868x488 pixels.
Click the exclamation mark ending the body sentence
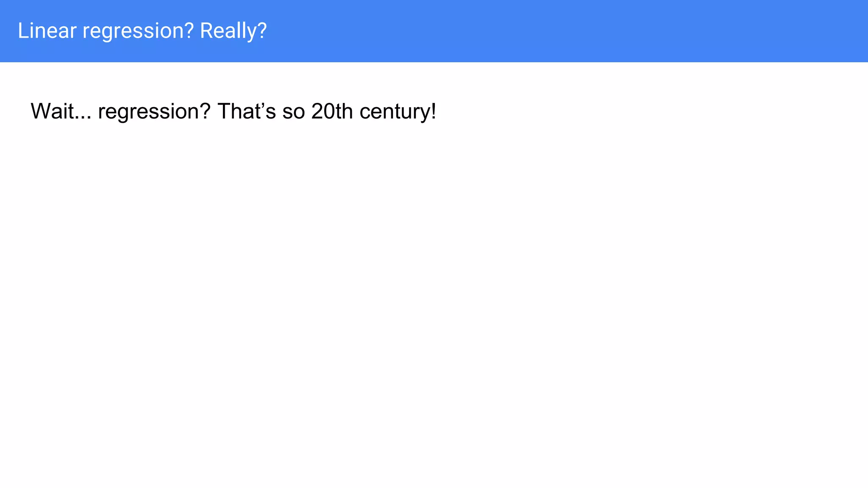tap(433, 111)
